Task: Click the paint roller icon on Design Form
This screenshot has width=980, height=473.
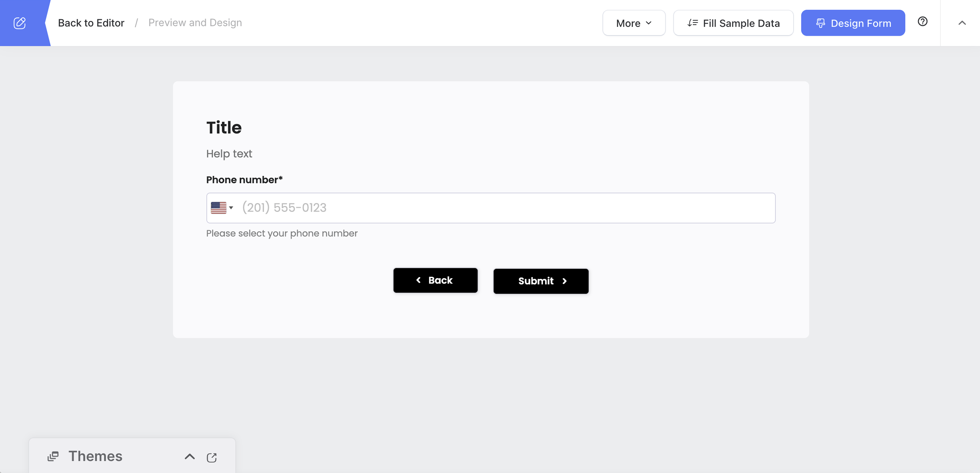Action: tap(821, 23)
